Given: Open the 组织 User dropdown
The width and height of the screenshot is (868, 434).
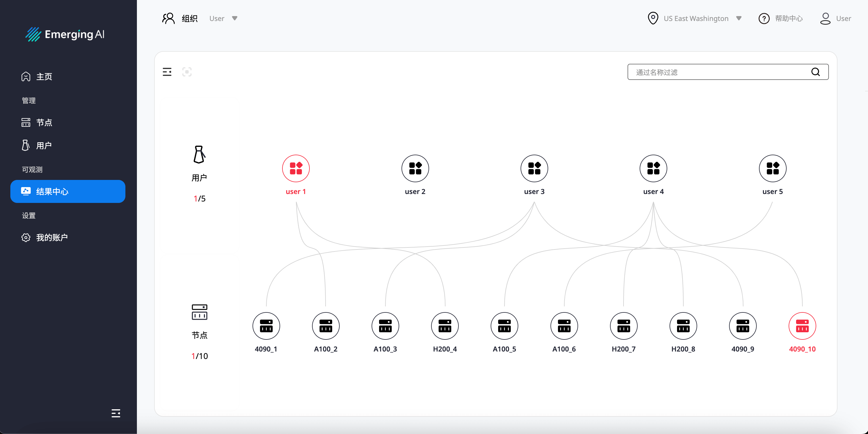Looking at the screenshot, I should (x=223, y=18).
